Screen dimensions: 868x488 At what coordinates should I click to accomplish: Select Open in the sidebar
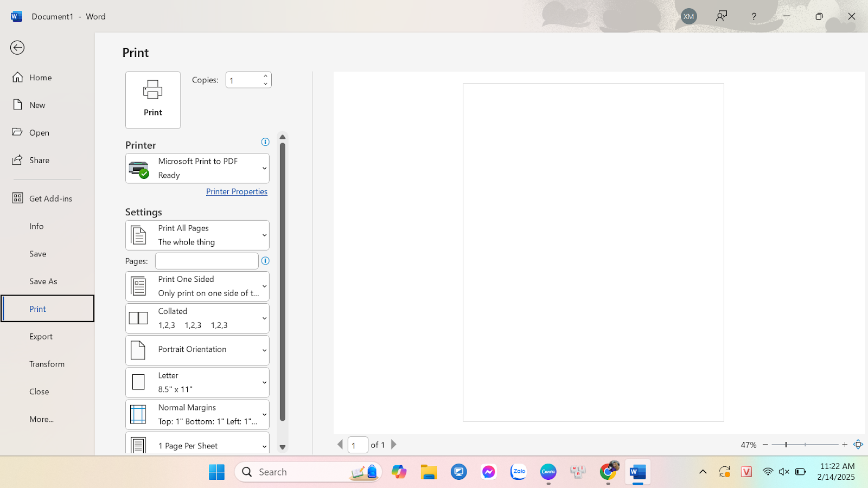[x=47, y=133]
